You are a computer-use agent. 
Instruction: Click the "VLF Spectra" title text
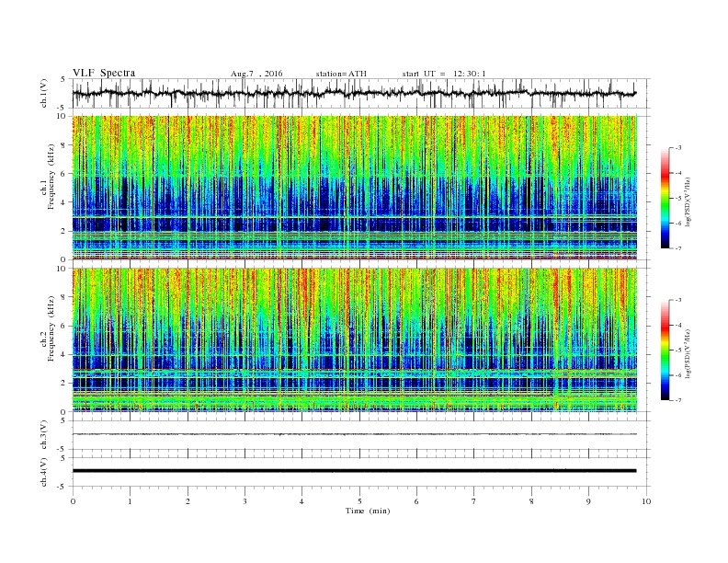click(x=104, y=73)
